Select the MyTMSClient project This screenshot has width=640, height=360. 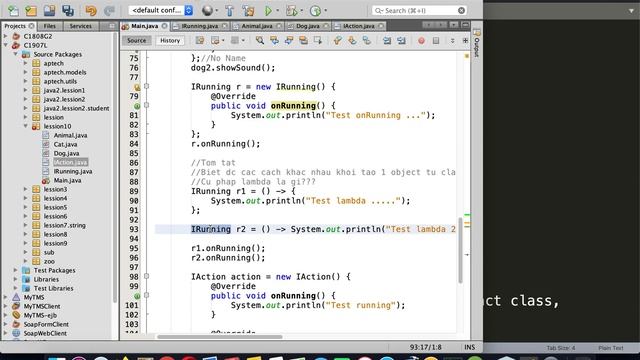pos(42,306)
